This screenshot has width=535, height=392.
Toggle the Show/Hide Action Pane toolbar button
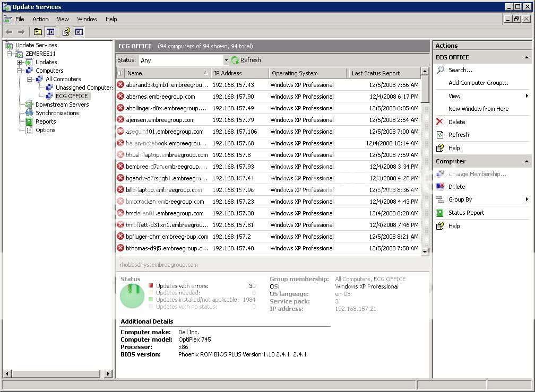(80, 31)
